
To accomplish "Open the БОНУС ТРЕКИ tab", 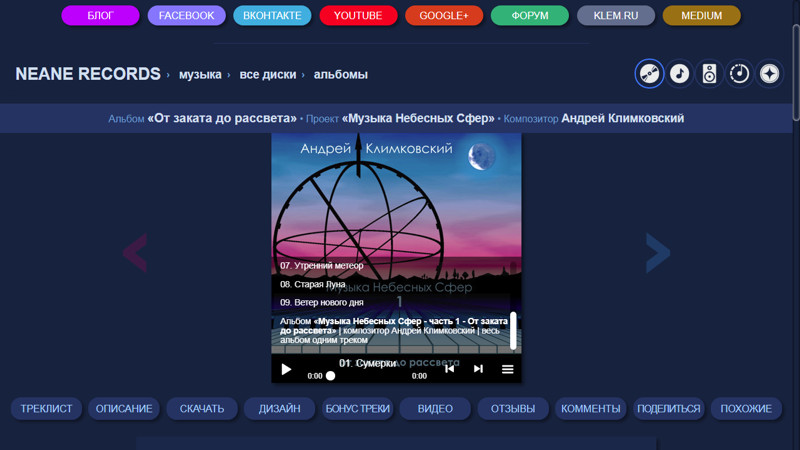I will (358, 409).
